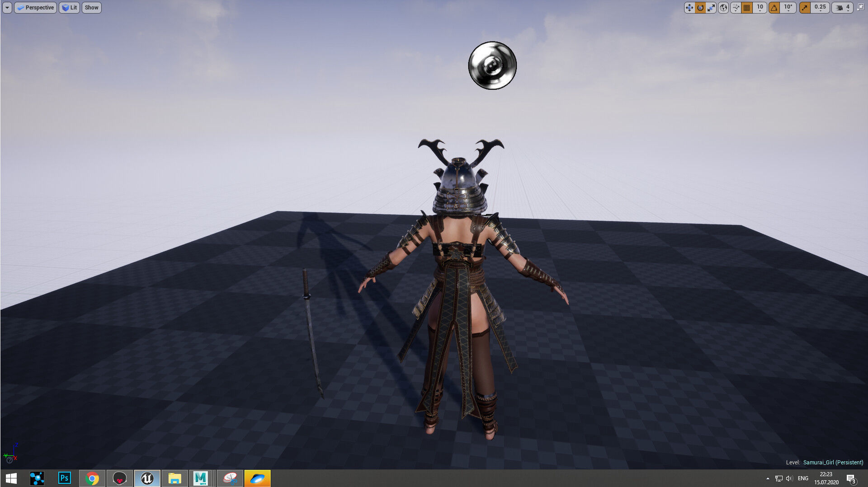The height and width of the screenshot is (487, 868).
Task: Open File Explorer from taskbar
Action: tap(175, 478)
